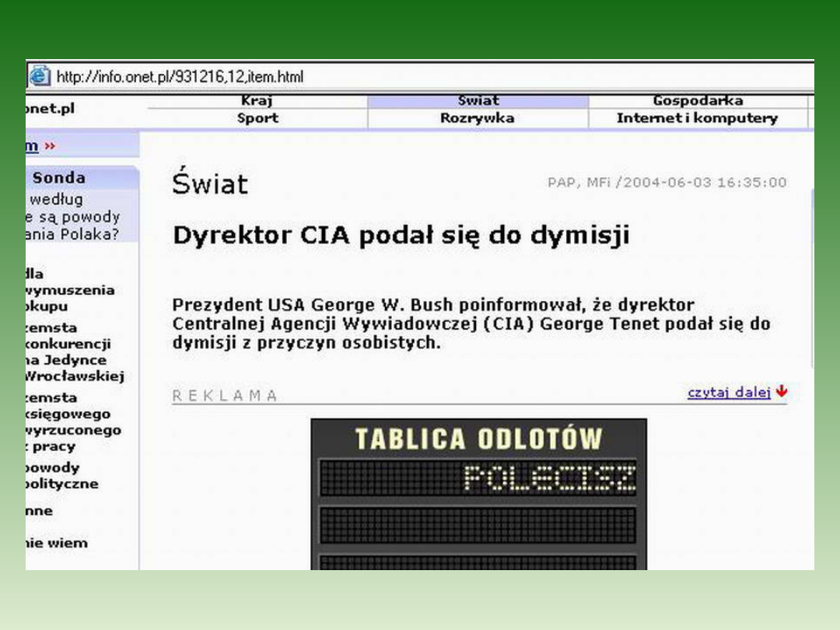Viewport: 840px width, 630px height.
Task: Click the red double chevron in left sidebar
Action: (50, 146)
